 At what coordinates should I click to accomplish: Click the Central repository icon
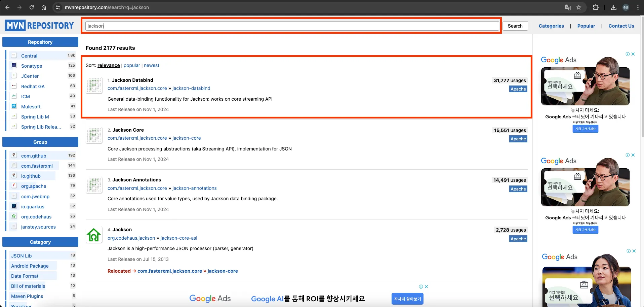pyautogui.click(x=14, y=55)
